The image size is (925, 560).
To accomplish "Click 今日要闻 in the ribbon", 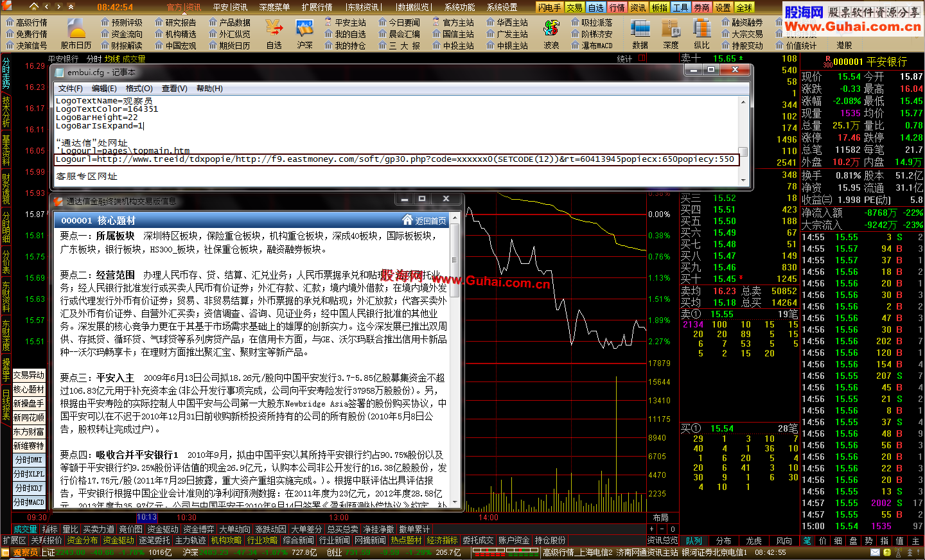I will click(x=400, y=22).
